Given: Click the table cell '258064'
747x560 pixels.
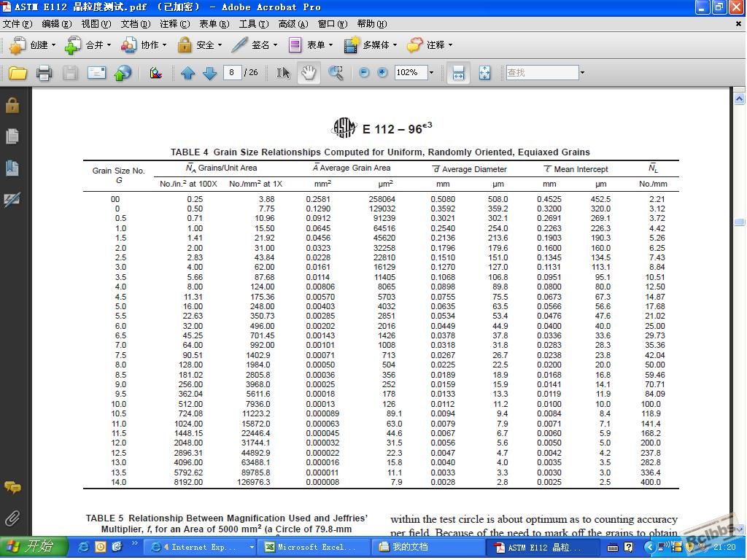Looking at the screenshot, I should [382, 199].
